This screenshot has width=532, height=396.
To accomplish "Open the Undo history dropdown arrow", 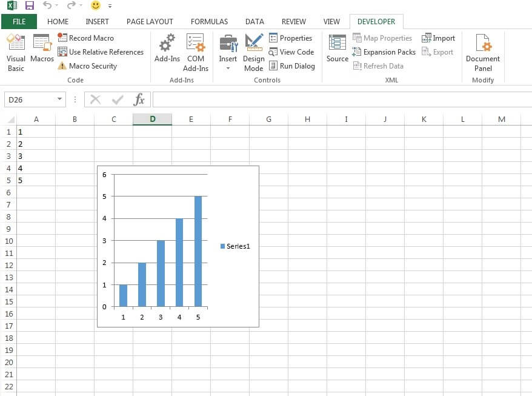I will click(x=57, y=5).
